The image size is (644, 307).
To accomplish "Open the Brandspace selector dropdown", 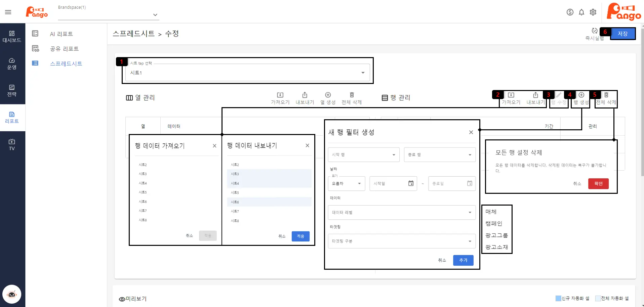I will [x=155, y=15].
